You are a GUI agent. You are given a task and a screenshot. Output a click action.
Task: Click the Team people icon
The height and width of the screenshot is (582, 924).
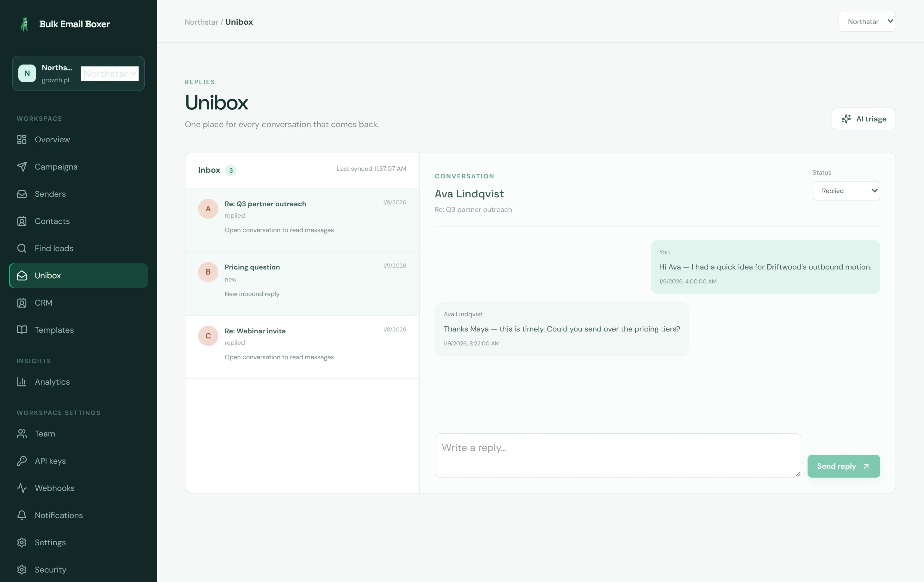(22, 434)
